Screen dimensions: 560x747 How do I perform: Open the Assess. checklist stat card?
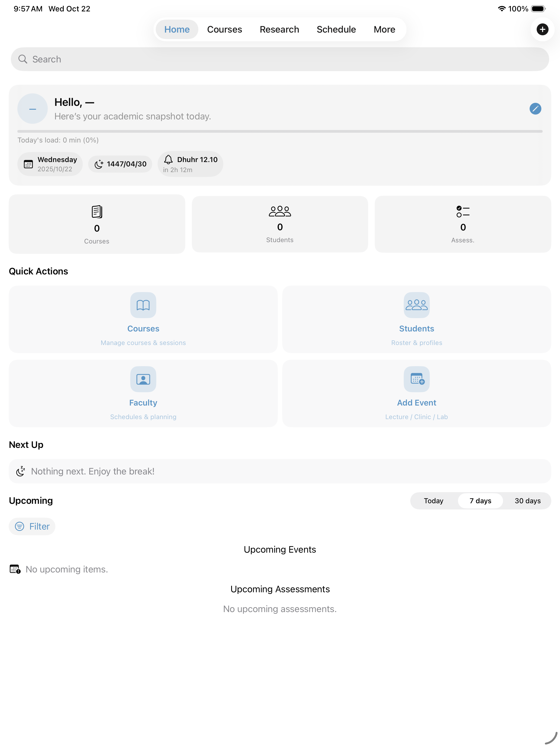click(x=463, y=224)
